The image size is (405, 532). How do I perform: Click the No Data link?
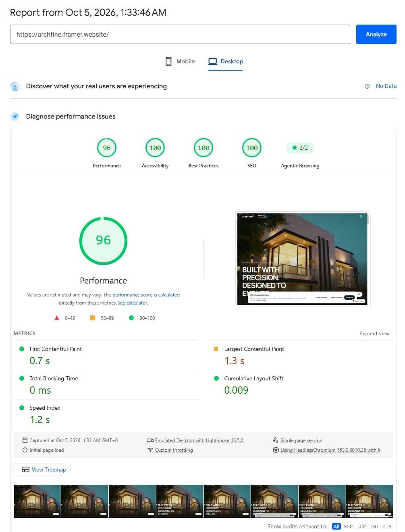(386, 86)
